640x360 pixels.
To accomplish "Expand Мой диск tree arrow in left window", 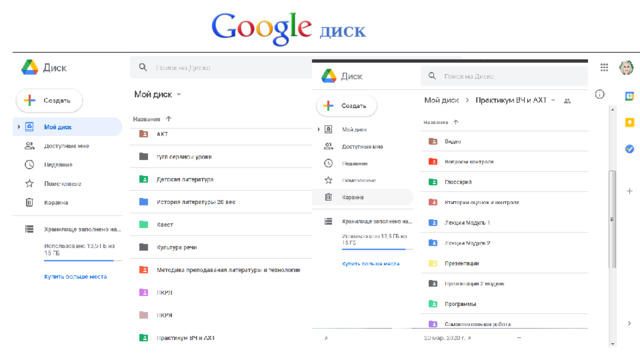I will tap(18, 127).
